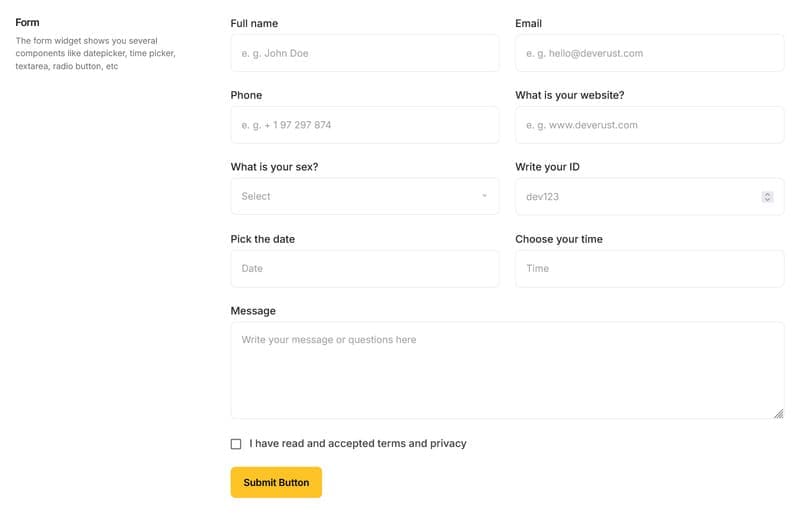Click the "Full name" field label
Screen dimensions: 800x513
254,23
